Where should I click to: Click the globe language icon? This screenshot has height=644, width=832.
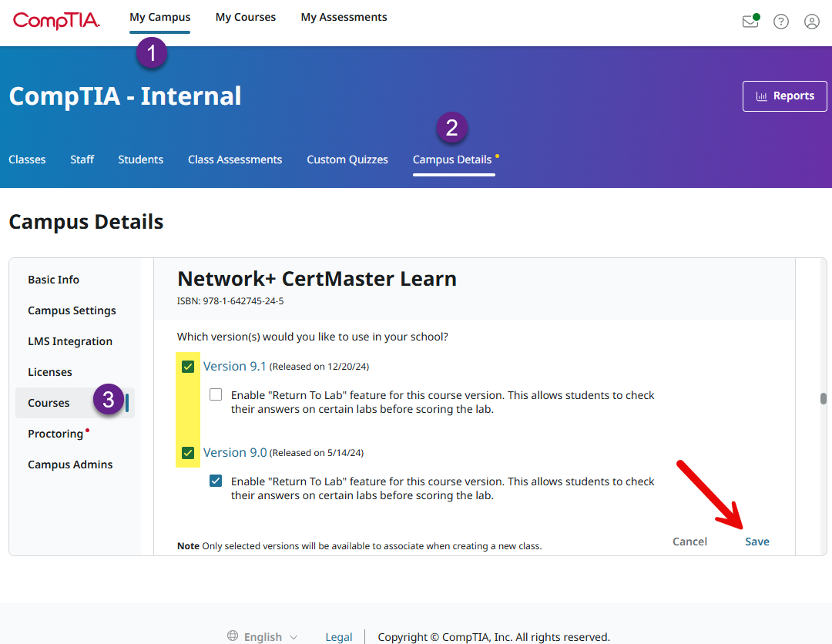pyautogui.click(x=233, y=636)
